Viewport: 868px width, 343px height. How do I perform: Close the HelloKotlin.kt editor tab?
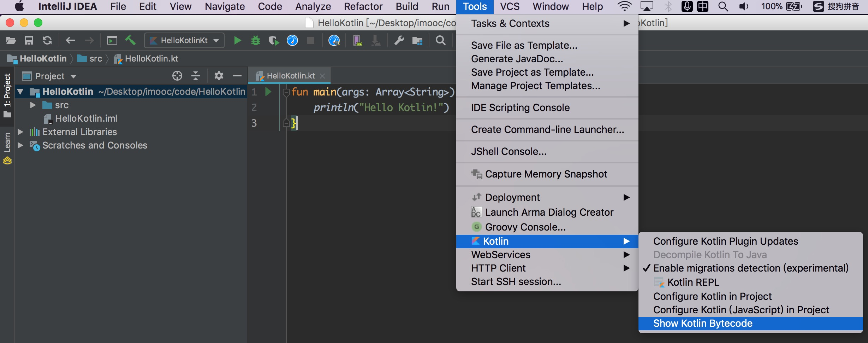point(322,76)
